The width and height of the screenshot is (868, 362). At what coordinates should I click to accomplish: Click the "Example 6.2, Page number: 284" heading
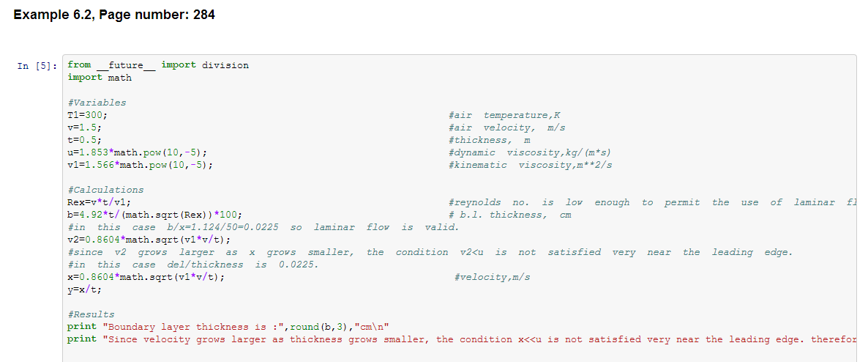pyautogui.click(x=114, y=15)
